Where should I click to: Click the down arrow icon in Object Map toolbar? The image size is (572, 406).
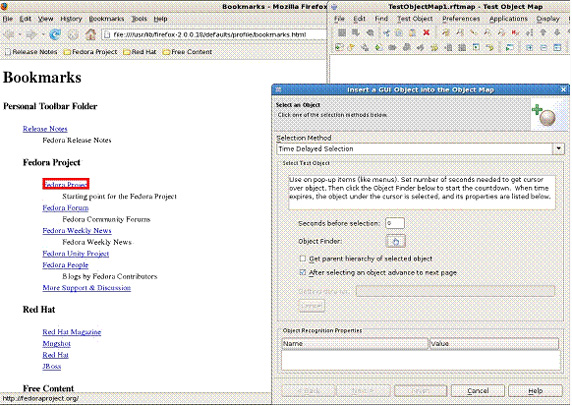557,33
